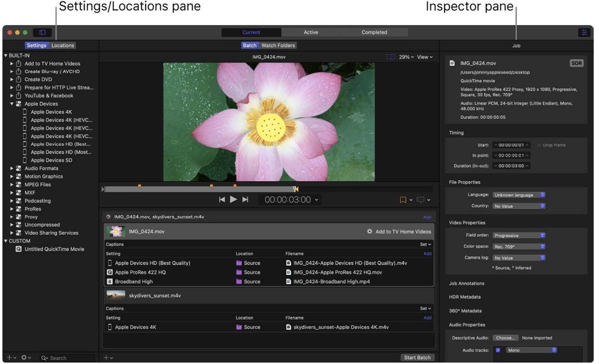Switch to the Completed tab
This screenshot has height=364, width=599.
[x=374, y=32]
